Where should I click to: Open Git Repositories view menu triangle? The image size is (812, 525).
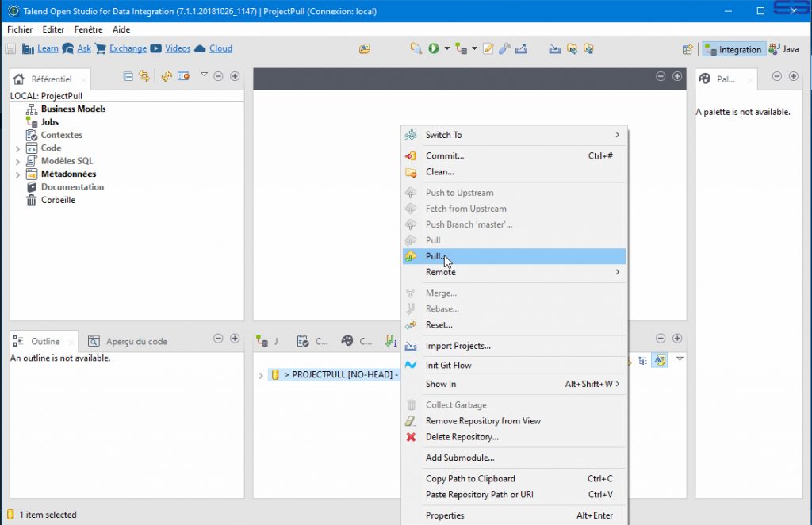tap(680, 358)
